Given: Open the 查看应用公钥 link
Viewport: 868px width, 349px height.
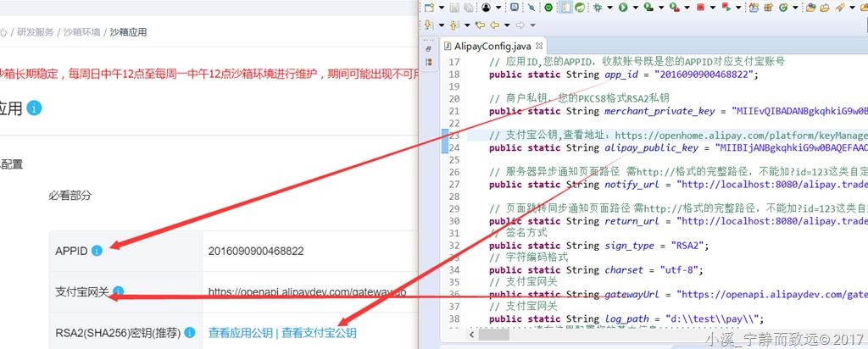Looking at the screenshot, I should [x=240, y=333].
